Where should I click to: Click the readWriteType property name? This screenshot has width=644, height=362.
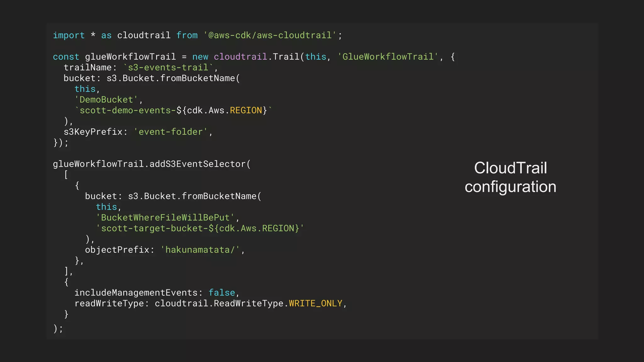[x=109, y=303]
